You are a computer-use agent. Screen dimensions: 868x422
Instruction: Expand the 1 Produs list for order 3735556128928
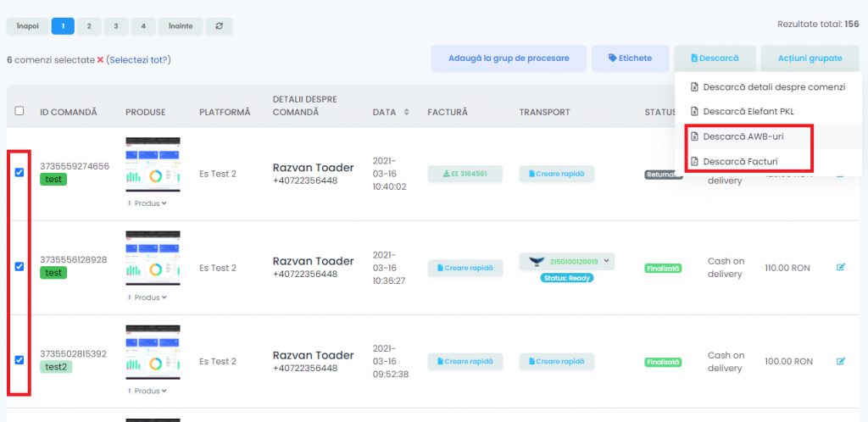[x=147, y=297]
